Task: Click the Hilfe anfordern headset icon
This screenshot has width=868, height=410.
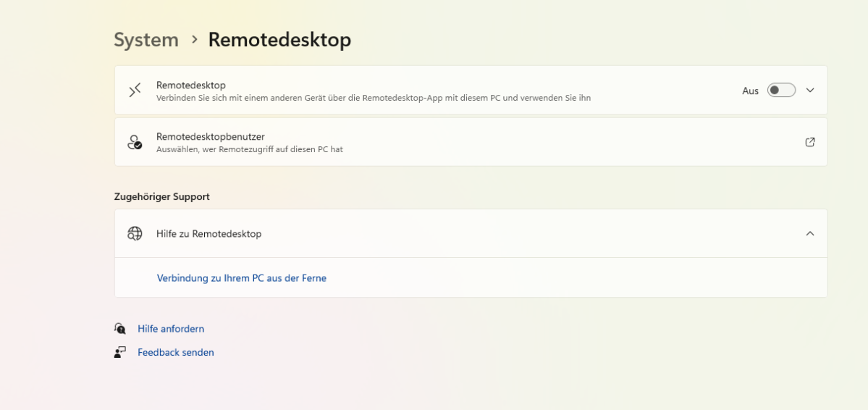Action: [120, 329]
